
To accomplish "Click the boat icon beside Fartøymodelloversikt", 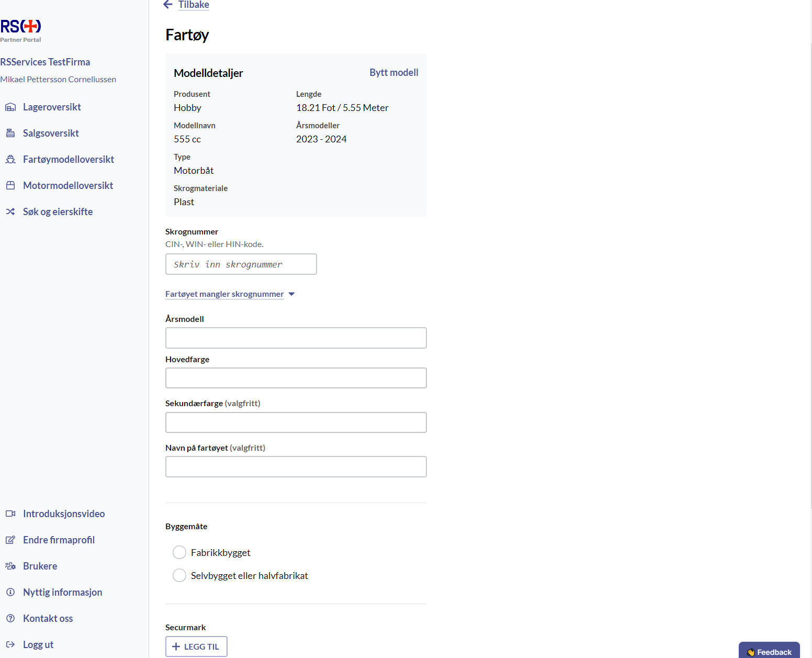I will 10,159.
